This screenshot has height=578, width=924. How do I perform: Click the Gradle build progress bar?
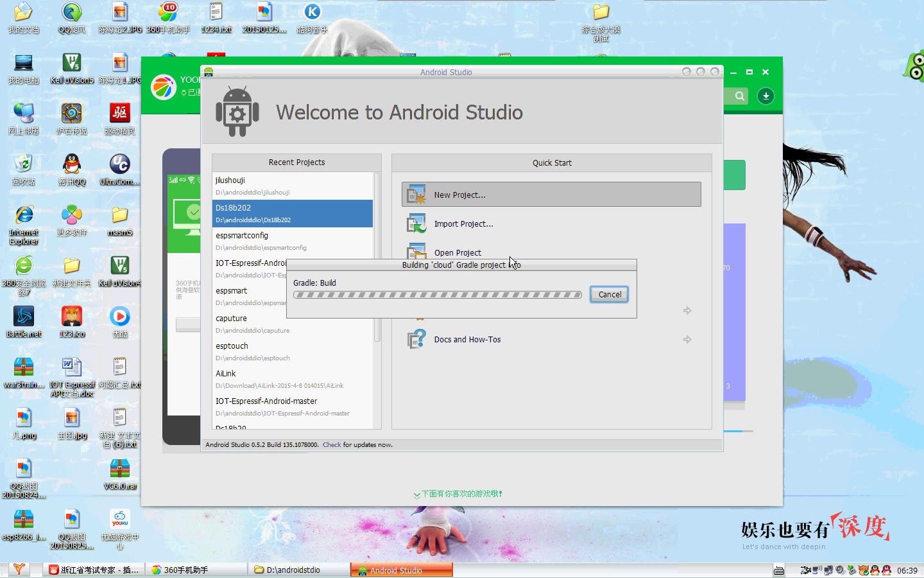(438, 295)
